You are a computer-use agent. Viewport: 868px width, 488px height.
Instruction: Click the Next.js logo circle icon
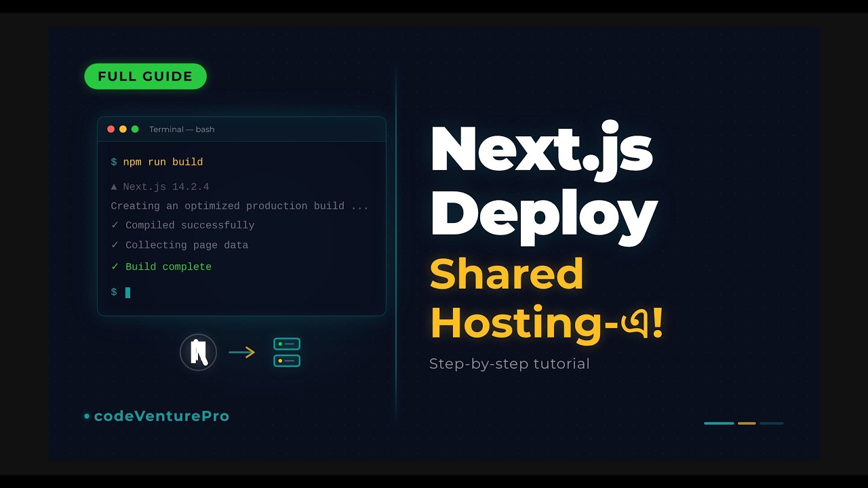198,352
